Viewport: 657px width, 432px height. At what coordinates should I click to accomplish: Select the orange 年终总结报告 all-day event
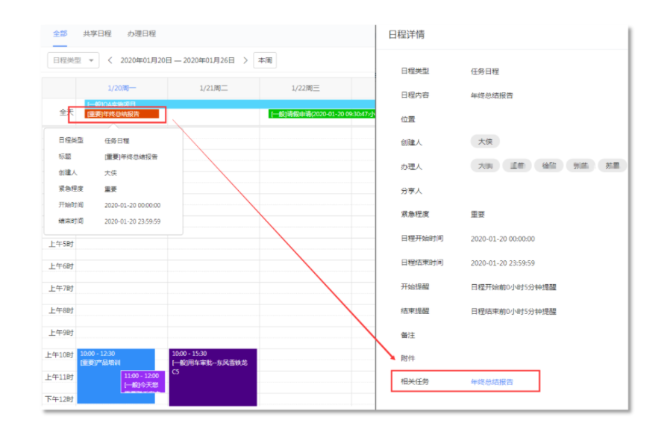[121, 114]
